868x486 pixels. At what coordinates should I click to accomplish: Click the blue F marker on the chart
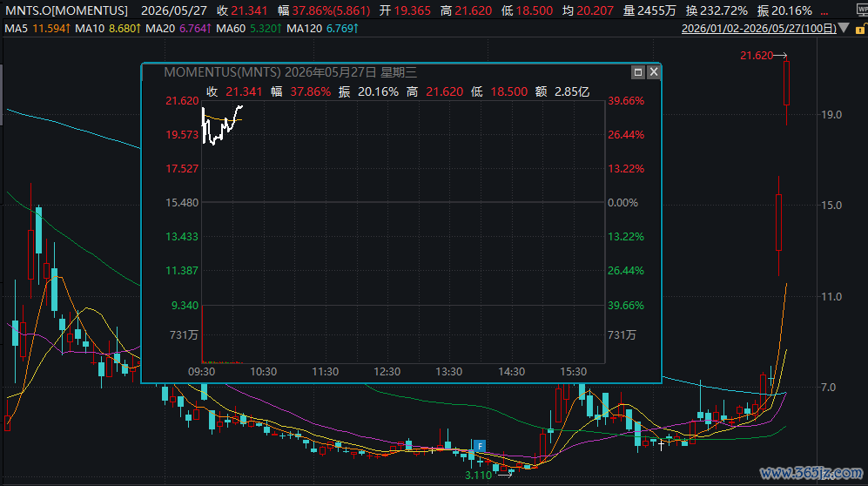pos(480,446)
